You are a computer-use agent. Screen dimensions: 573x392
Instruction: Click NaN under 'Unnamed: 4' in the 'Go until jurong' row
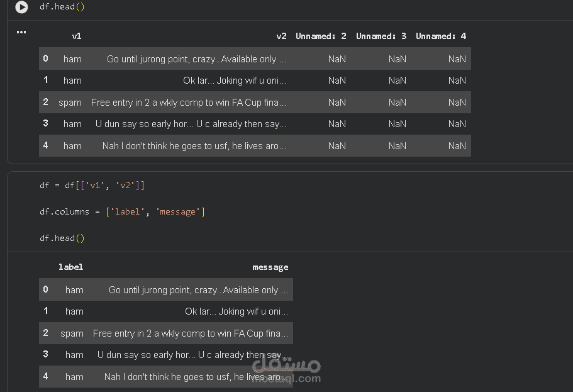pyautogui.click(x=457, y=59)
